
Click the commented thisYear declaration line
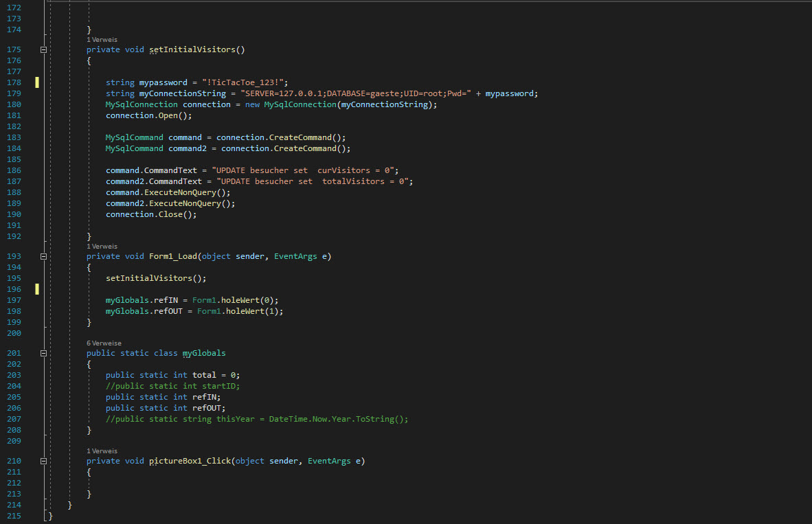click(x=257, y=419)
